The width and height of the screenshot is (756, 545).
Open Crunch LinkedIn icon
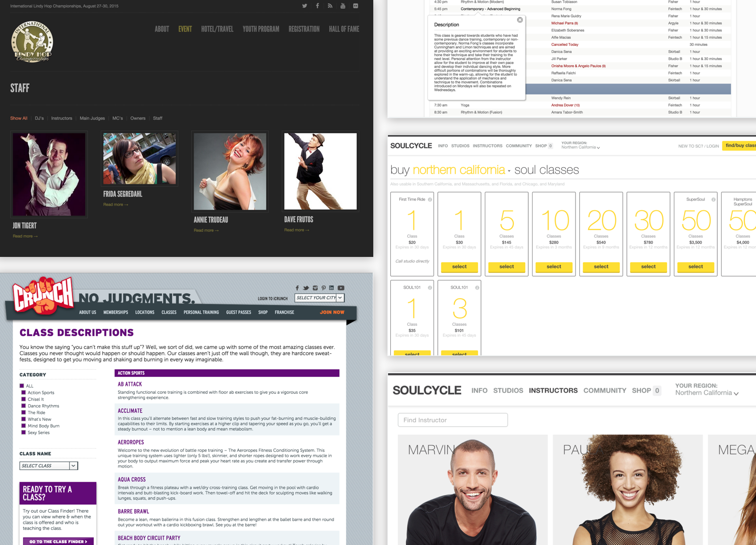point(332,288)
